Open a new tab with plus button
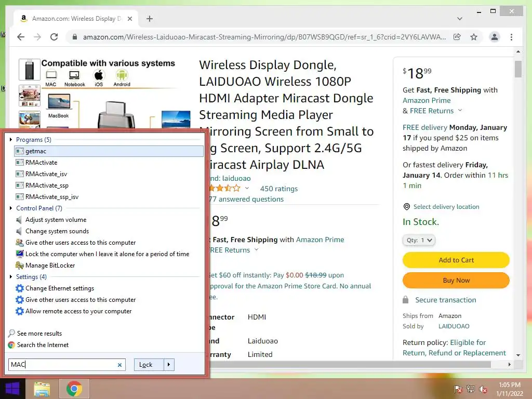The height and width of the screenshot is (399, 532). [x=150, y=19]
